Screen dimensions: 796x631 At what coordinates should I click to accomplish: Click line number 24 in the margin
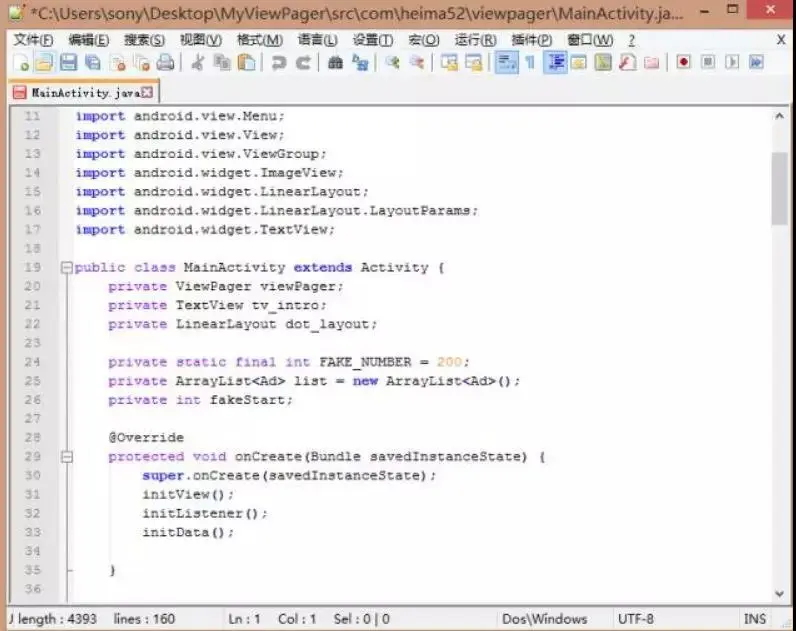coord(32,362)
